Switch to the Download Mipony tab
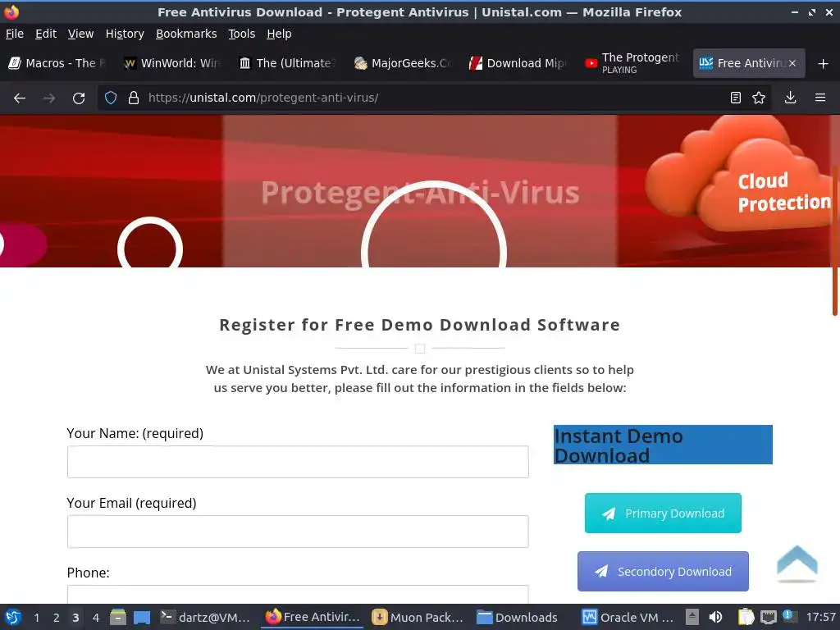Viewport: 840px width, 630px height. (518, 63)
